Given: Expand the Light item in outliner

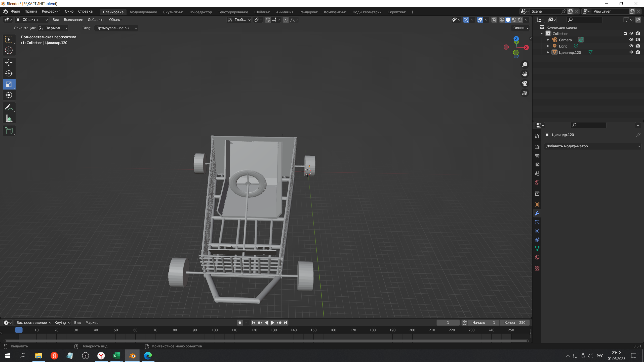Looking at the screenshot, I should pos(548,46).
